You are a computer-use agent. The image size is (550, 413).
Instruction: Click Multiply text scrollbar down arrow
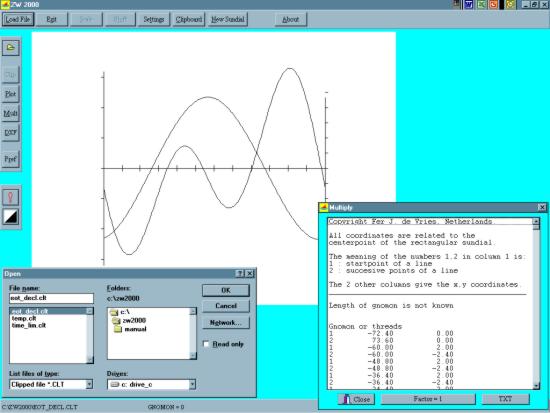coord(536,386)
